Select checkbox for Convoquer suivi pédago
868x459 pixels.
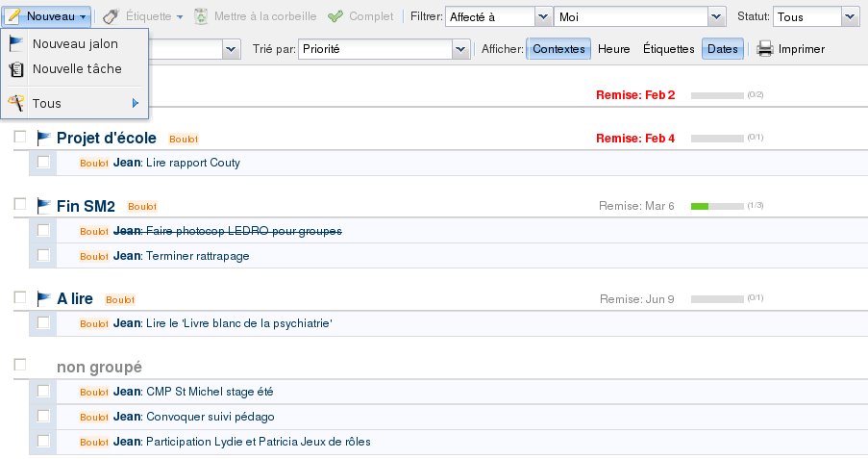click(x=43, y=416)
